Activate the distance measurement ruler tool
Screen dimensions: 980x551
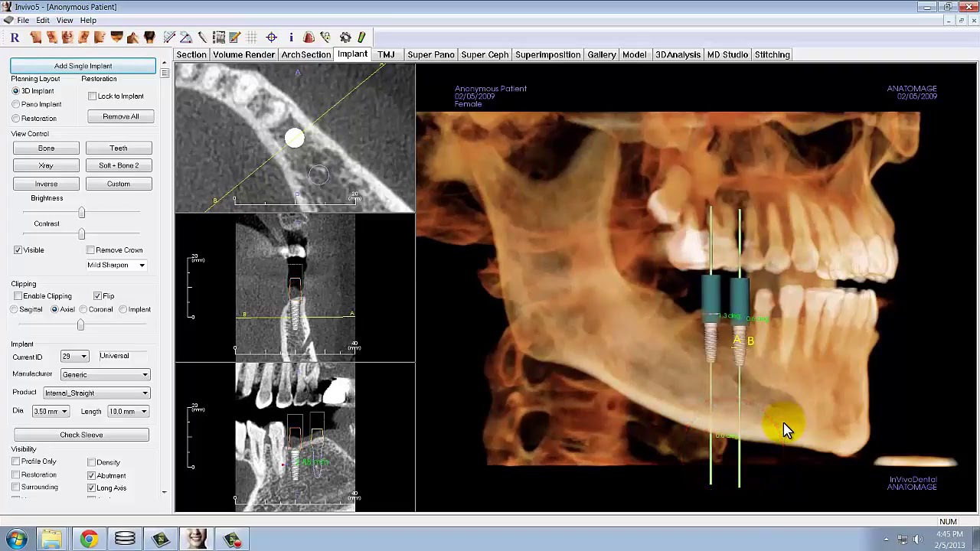(x=169, y=37)
